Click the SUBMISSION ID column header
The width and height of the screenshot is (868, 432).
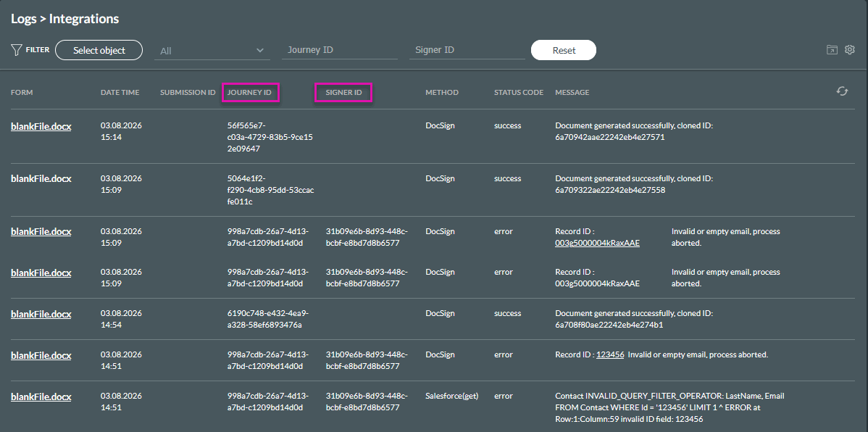tap(188, 93)
